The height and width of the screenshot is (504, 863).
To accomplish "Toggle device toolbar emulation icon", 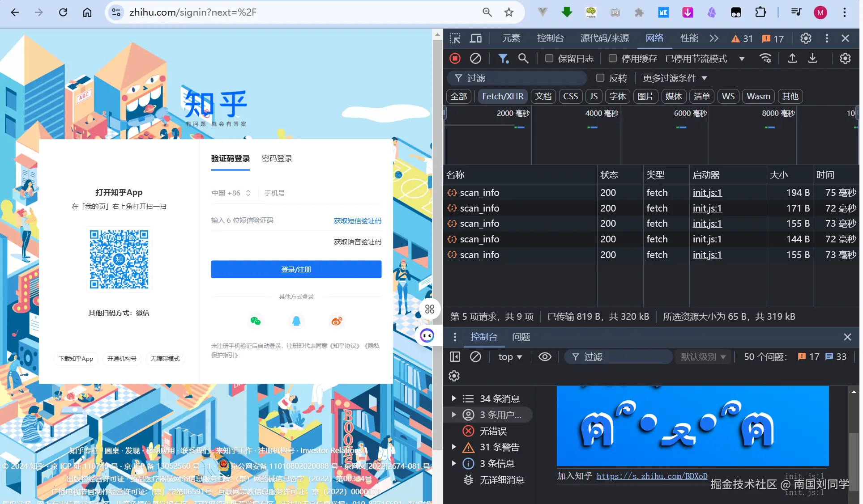I will pyautogui.click(x=475, y=38).
